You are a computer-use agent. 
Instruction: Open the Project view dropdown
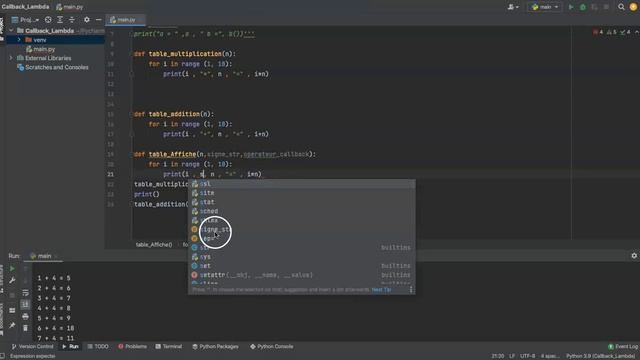pyautogui.click(x=25, y=20)
